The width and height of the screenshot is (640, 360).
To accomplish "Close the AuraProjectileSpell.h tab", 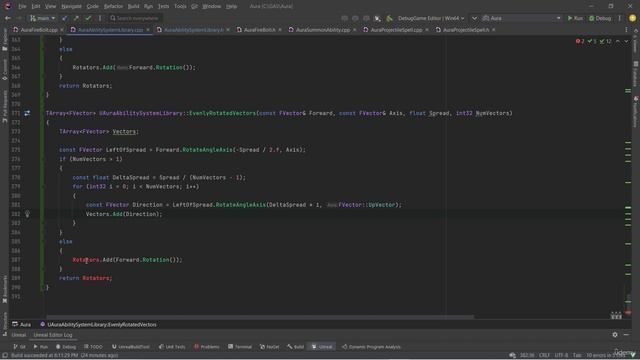I will tap(493, 30).
